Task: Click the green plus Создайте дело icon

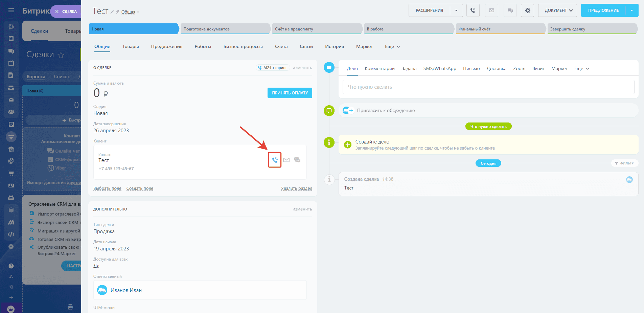Action: (347, 145)
